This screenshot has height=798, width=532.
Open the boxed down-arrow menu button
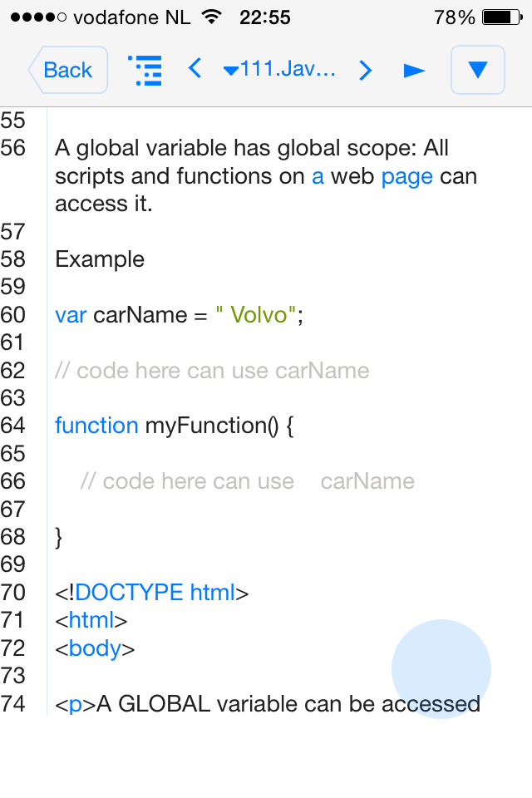coord(477,70)
